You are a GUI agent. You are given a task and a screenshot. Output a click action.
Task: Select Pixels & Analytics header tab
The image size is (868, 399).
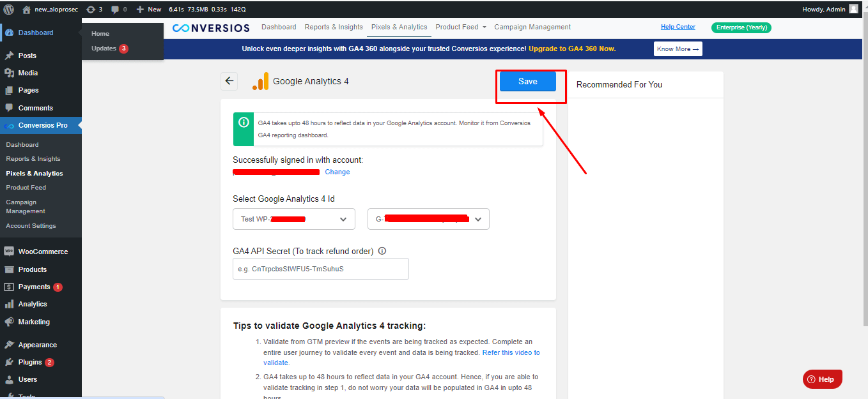coord(399,27)
